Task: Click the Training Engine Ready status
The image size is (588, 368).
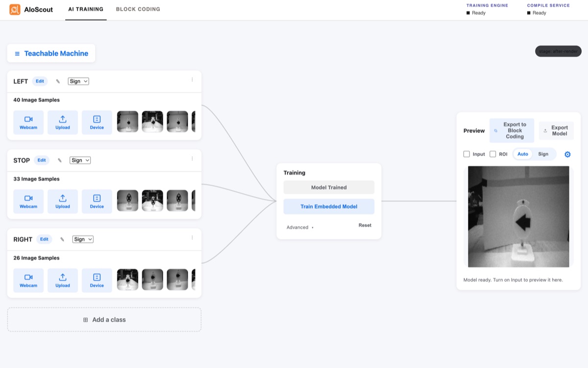Action: (476, 13)
